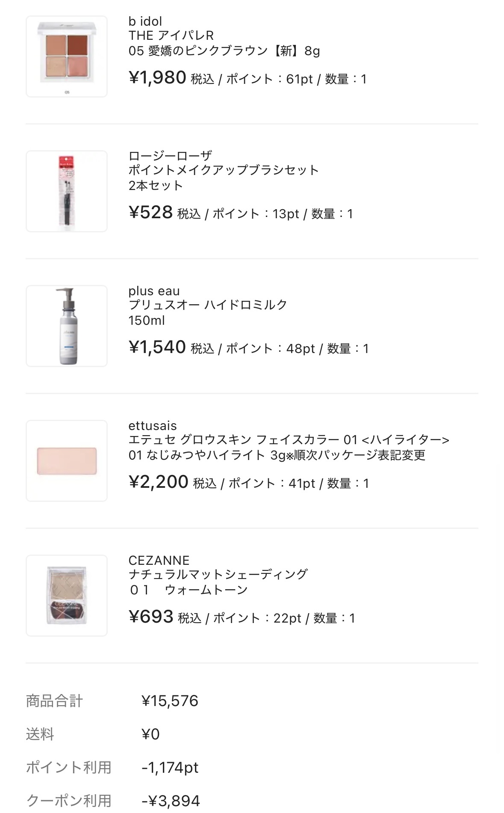Image resolution: width=504 pixels, height=813 pixels.
Task: Open the THE アイパレR product title
Action: tap(171, 36)
